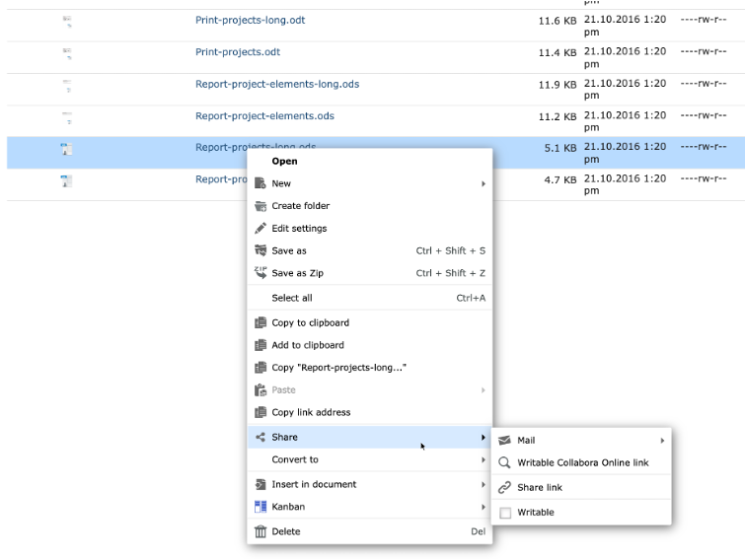Click the magnifier icon for Collabora Online link
This screenshot has width=746, height=560.
point(504,462)
